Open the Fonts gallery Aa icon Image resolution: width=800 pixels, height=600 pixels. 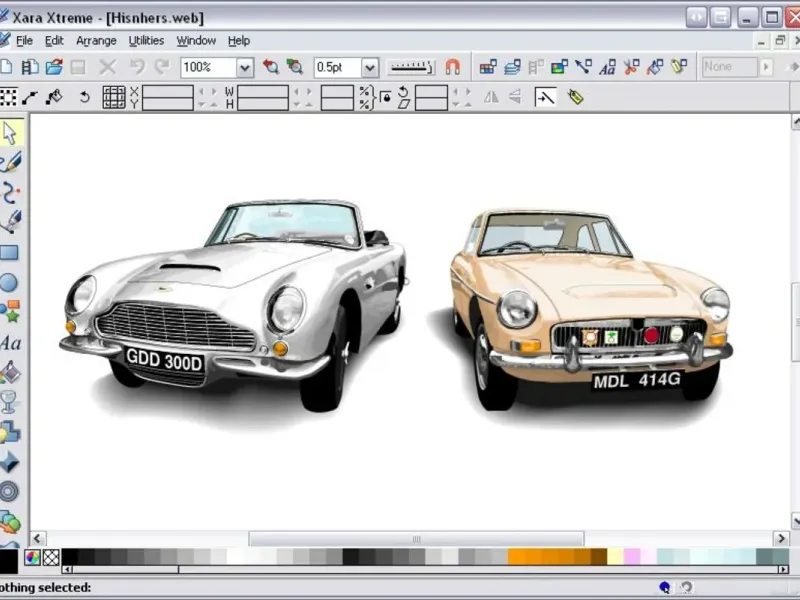click(608, 67)
